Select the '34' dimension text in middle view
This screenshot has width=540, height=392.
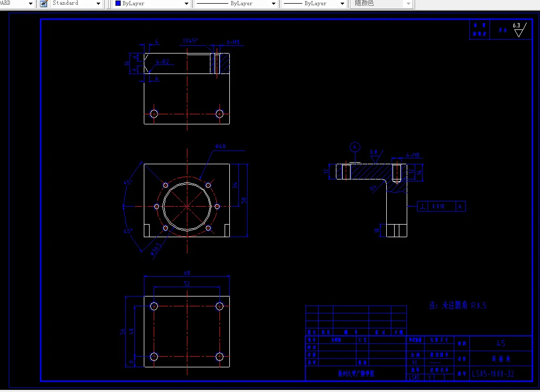[x=235, y=185]
